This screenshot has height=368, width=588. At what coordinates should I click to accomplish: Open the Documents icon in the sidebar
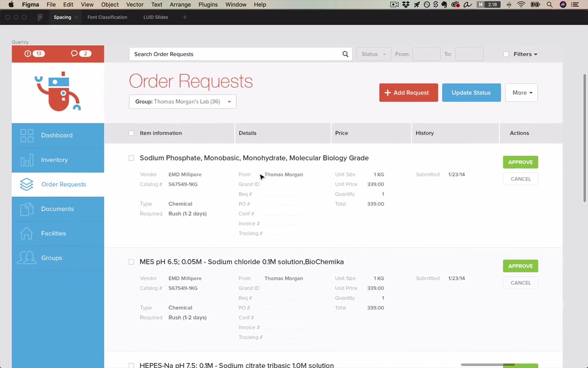click(x=27, y=209)
